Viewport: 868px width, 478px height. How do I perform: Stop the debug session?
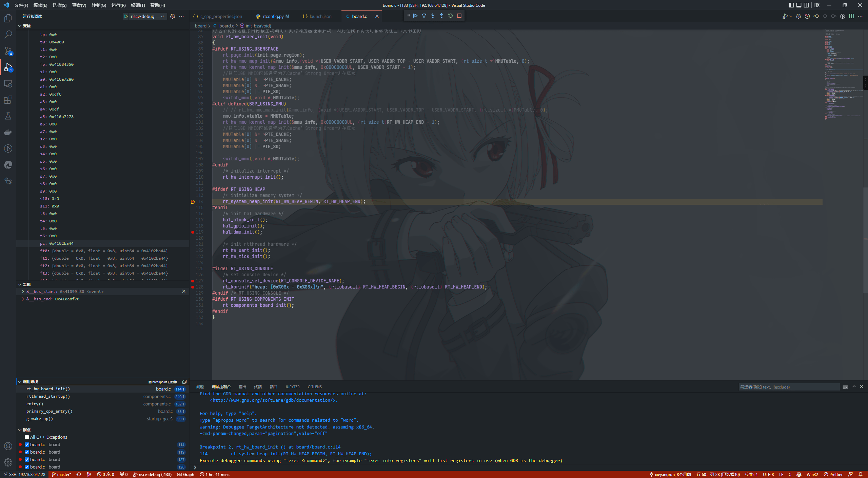coord(459,16)
